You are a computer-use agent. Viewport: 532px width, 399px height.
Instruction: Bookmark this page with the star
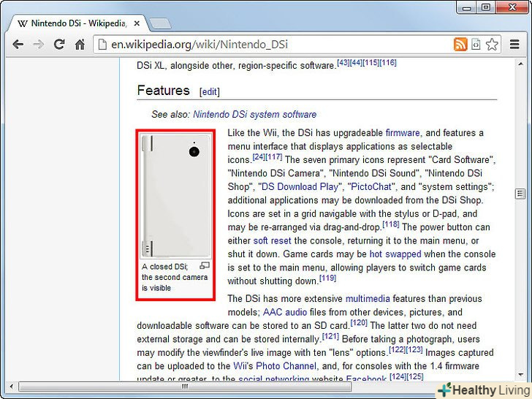pyautogui.click(x=492, y=45)
